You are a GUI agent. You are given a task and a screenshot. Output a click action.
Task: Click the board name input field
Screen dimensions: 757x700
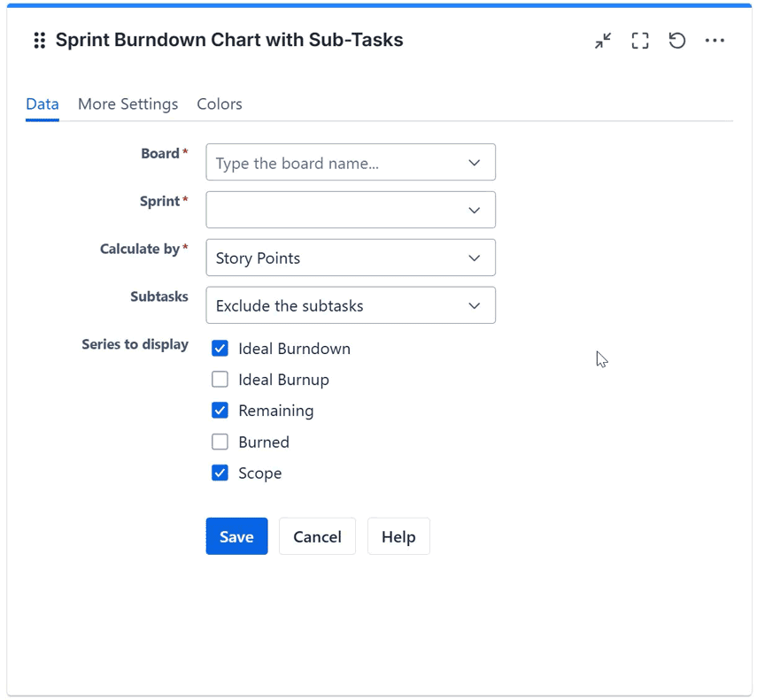(328, 162)
